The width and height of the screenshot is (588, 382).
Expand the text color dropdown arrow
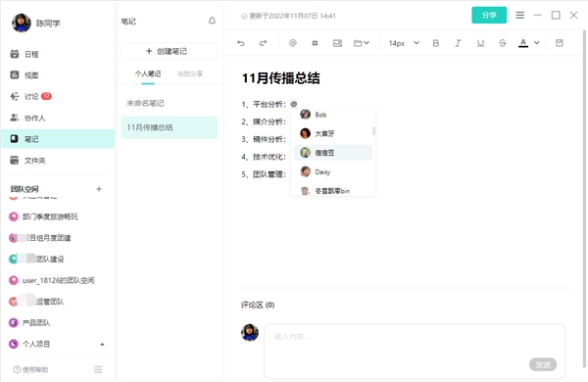(537, 43)
